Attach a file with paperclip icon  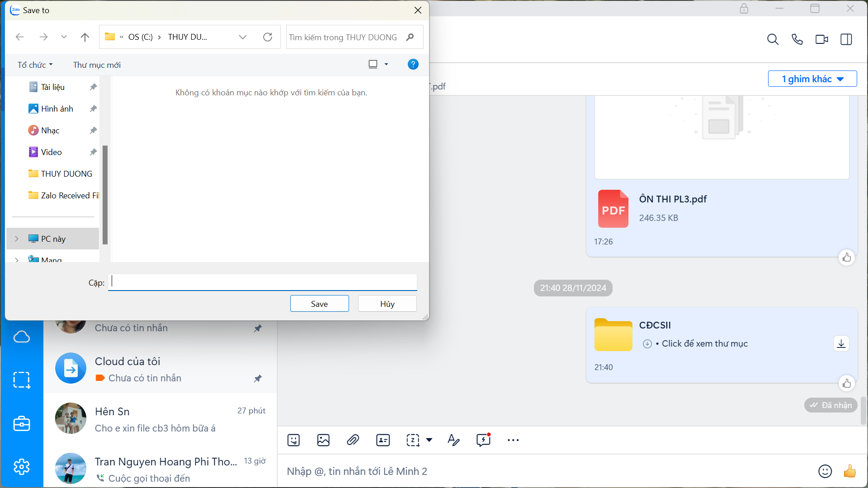click(353, 440)
